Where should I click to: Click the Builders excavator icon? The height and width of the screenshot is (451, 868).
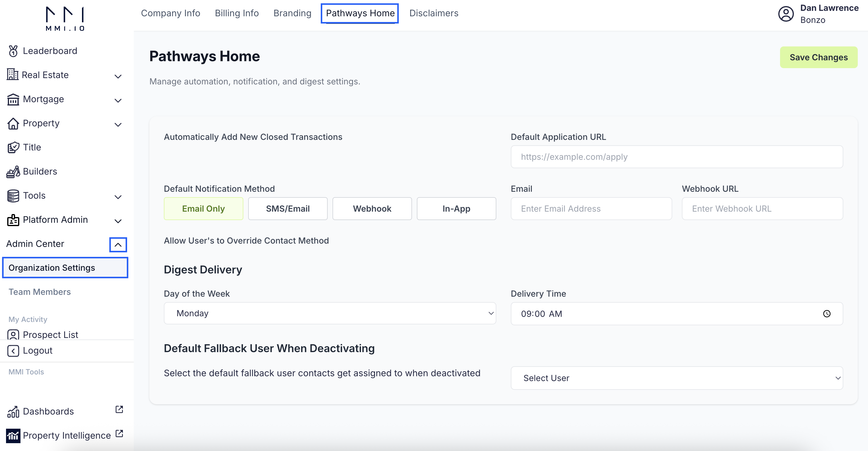(x=13, y=172)
